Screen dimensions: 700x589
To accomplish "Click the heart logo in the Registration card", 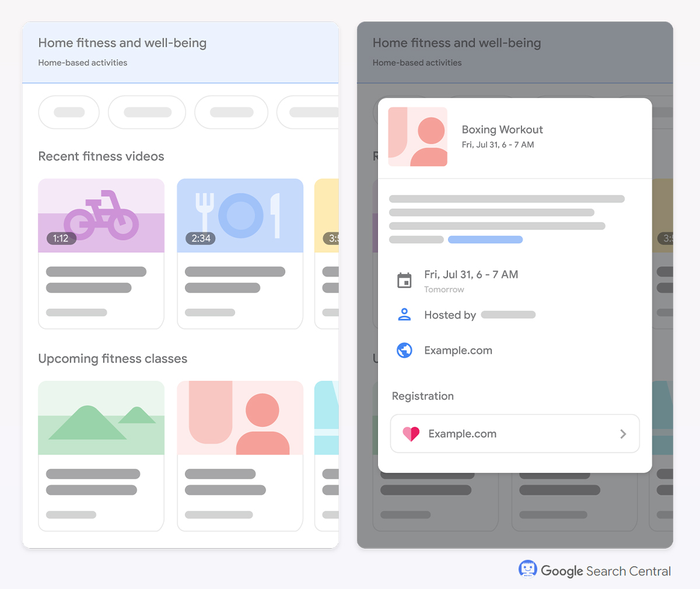I will [x=411, y=434].
